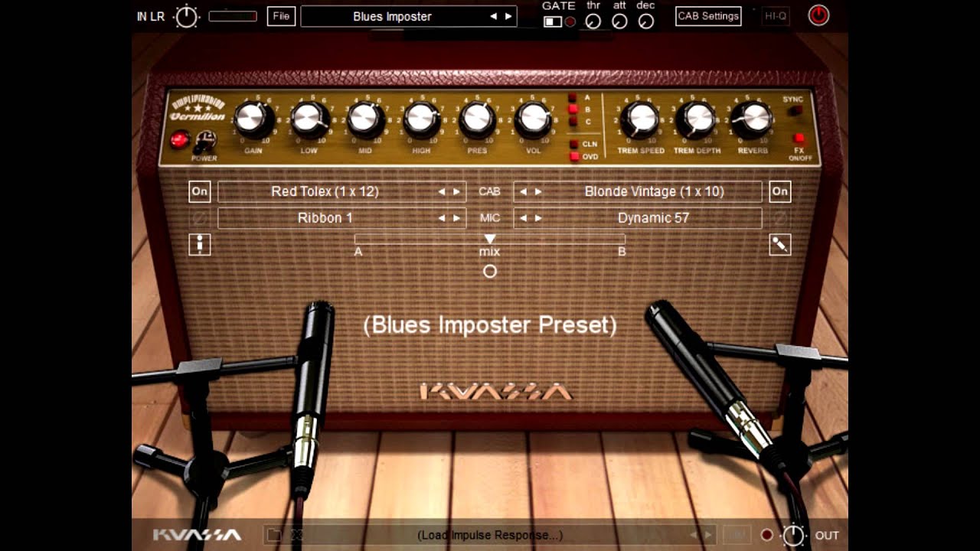Screen dimensions: 980x551
Task: Click the gate red LED indicator
Action: pyautogui.click(x=570, y=21)
